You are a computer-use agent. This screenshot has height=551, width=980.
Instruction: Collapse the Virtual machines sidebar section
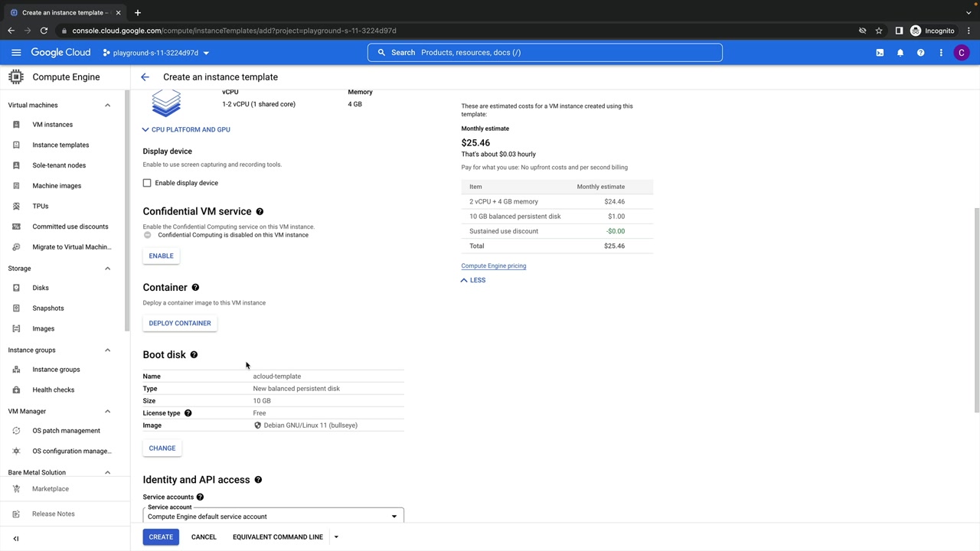click(107, 106)
